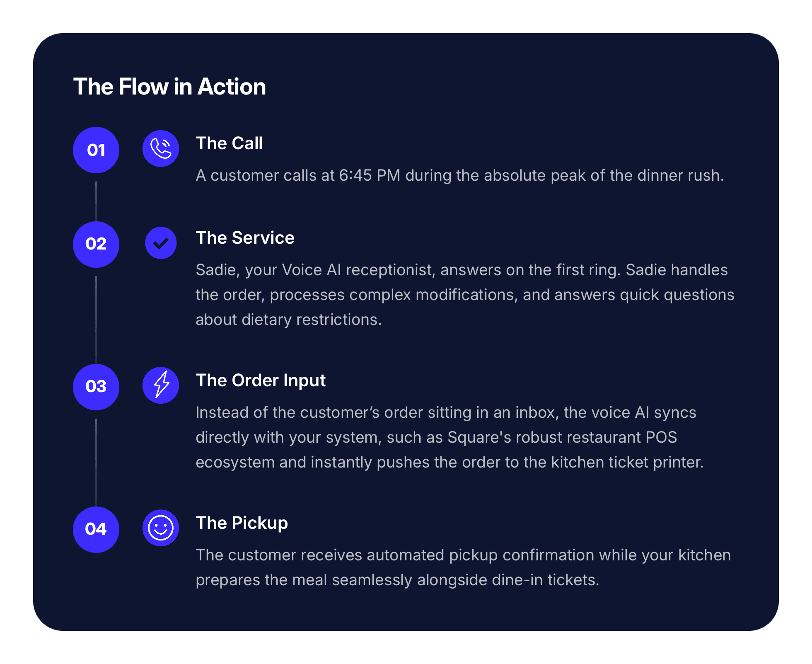Select step number 03 circle
812x664 pixels.
(96, 387)
